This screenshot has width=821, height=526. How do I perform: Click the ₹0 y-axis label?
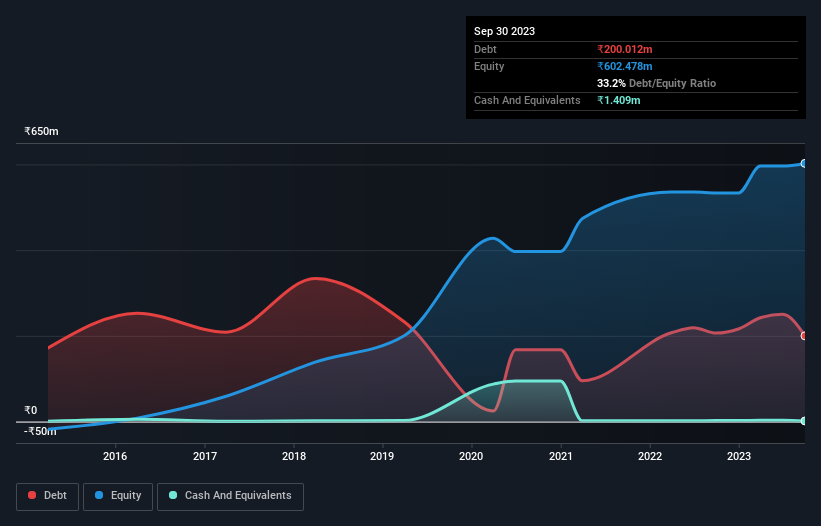pos(31,410)
